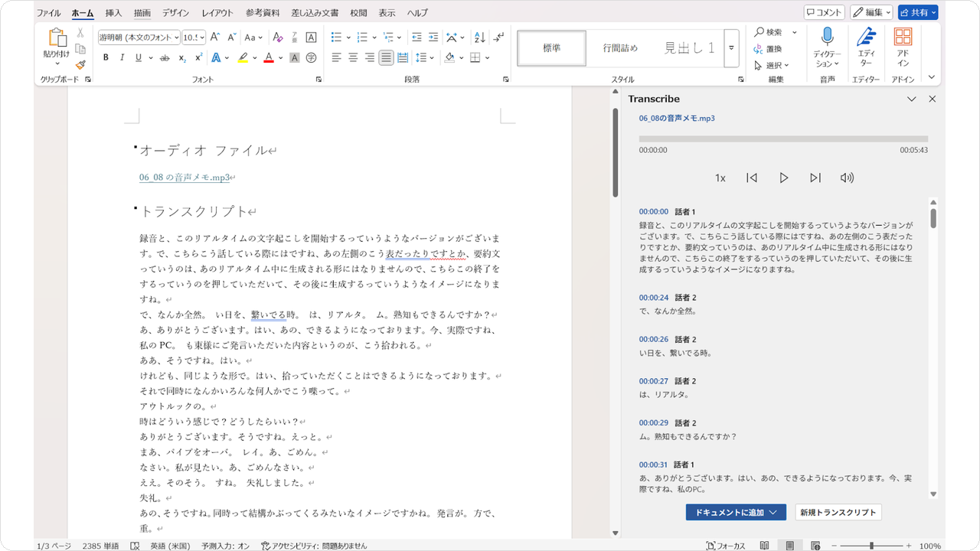Open the Editor pen icon
The width and height of the screenshot is (980, 551).
pyautogui.click(x=866, y=37)
